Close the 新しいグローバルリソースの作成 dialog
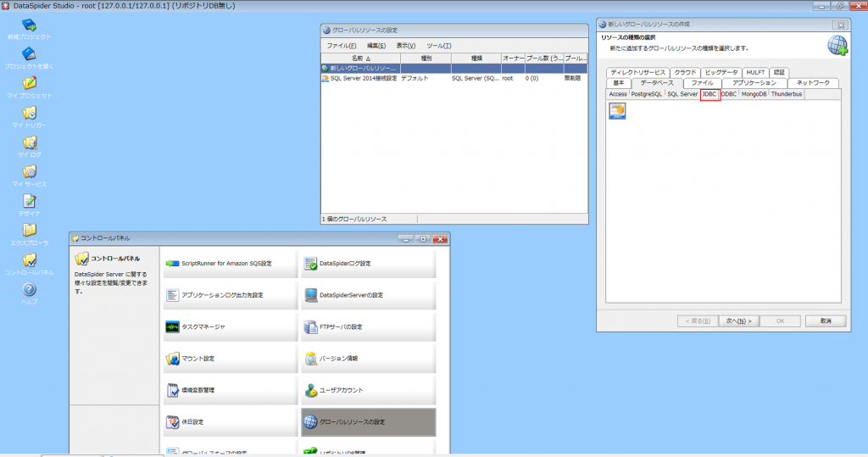Screen dimensions: 868x457 [x=841, y=25]
